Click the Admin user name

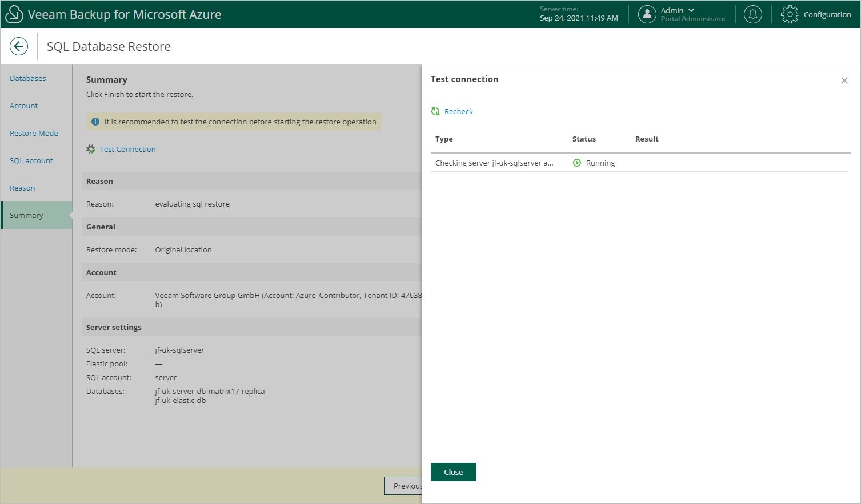[x=672, y=10]
